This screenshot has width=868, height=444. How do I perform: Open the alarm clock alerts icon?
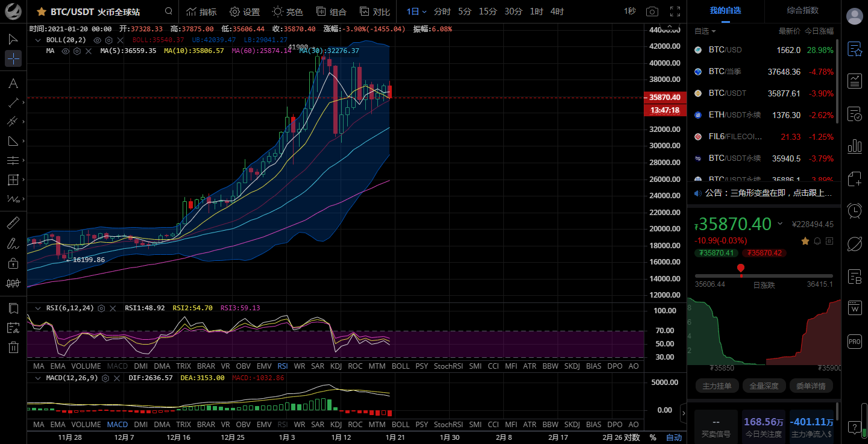click(855, 210)
